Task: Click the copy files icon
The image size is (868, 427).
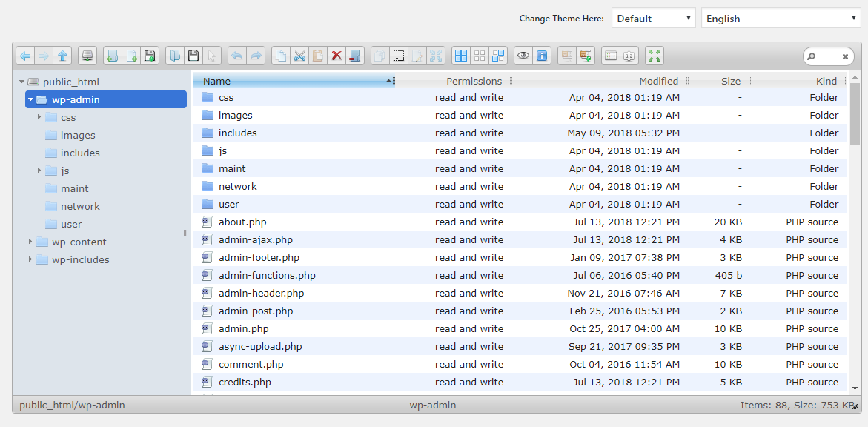Action: coord(281,56)
